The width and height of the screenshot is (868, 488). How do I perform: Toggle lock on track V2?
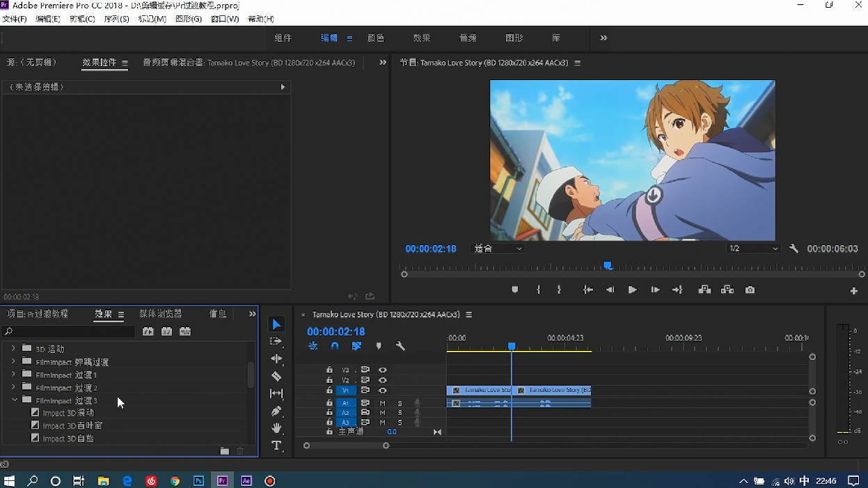(329, 380)
